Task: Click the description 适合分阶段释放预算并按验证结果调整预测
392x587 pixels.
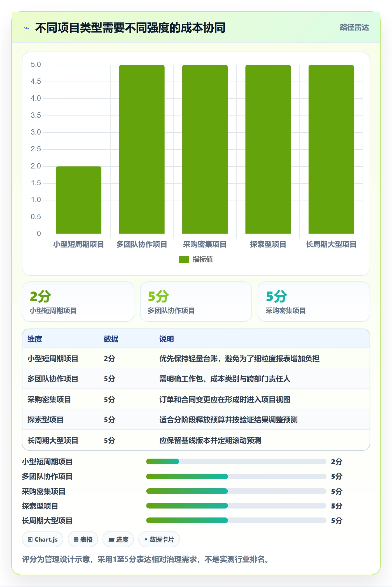Action: point(228,420)
